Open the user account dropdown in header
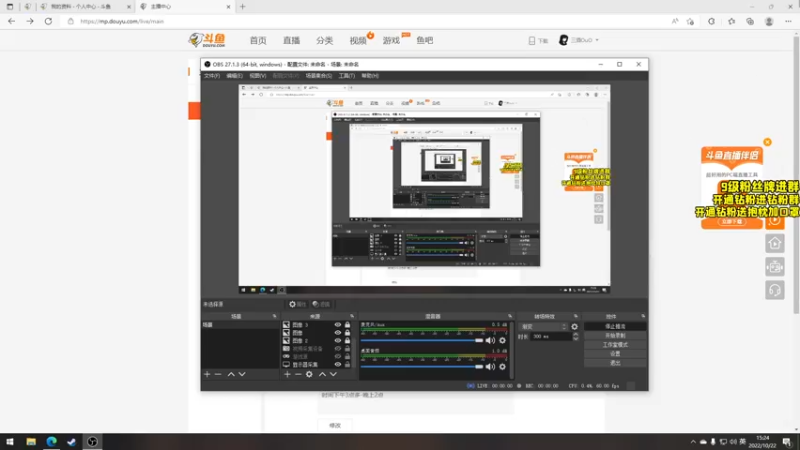Viewport: 800px width, 450px height. coord(579,40)
